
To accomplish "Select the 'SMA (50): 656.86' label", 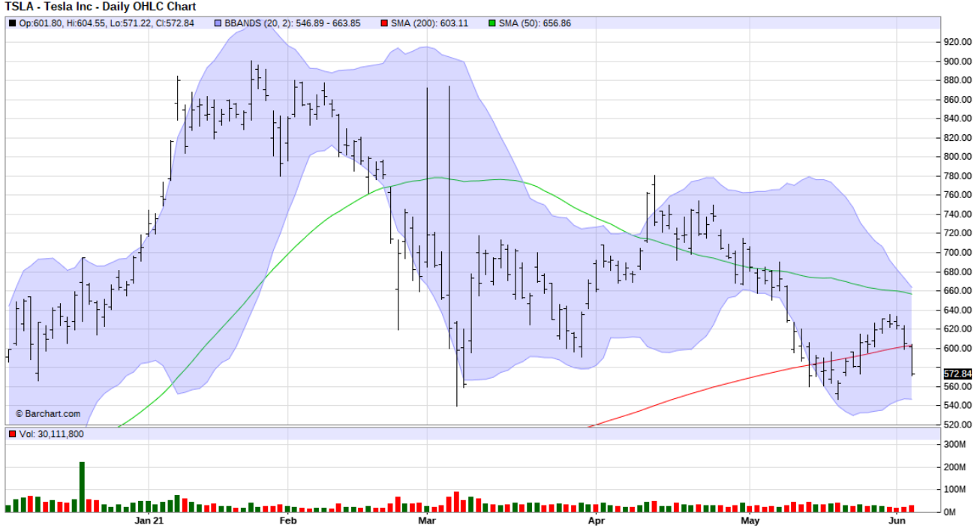I will [x=535, y=23].
